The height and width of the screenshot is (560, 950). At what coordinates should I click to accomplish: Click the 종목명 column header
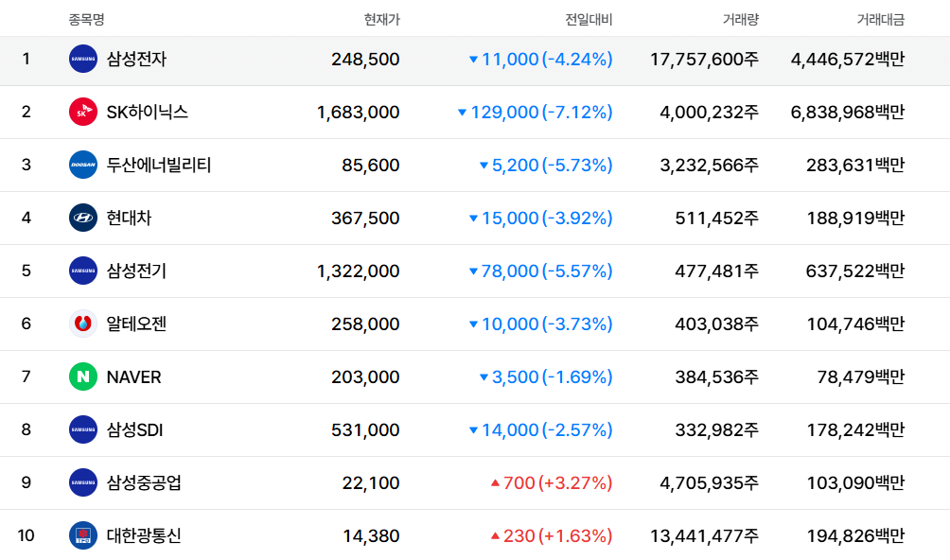87,19
